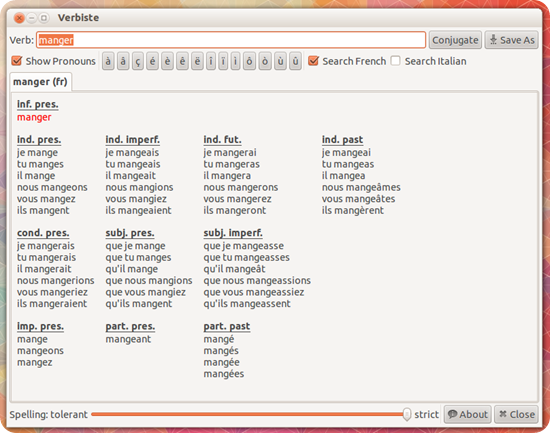Image resolution: width=550 pixels, height=433 pixels.
Task: Select the manger (fr) tab
Action: coord(40,82)
